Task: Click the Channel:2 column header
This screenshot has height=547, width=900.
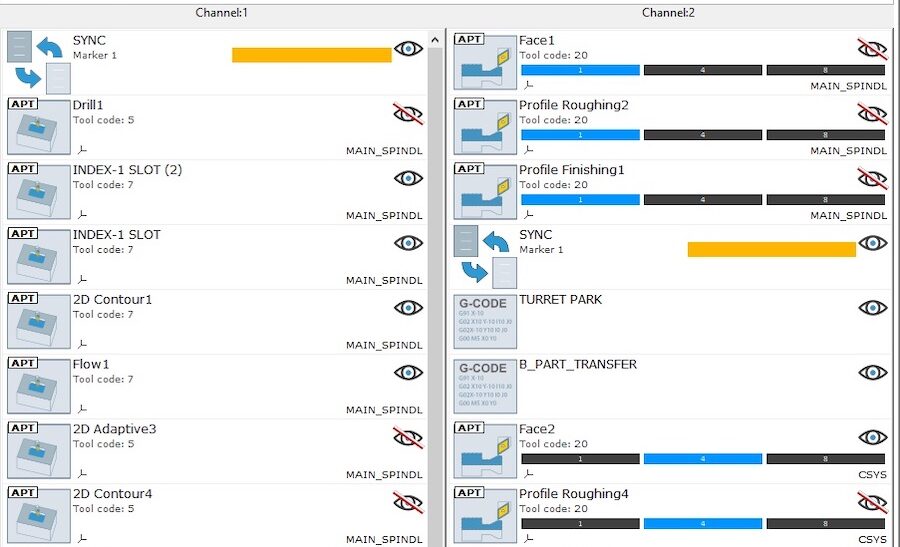Action: pos(668,13)
